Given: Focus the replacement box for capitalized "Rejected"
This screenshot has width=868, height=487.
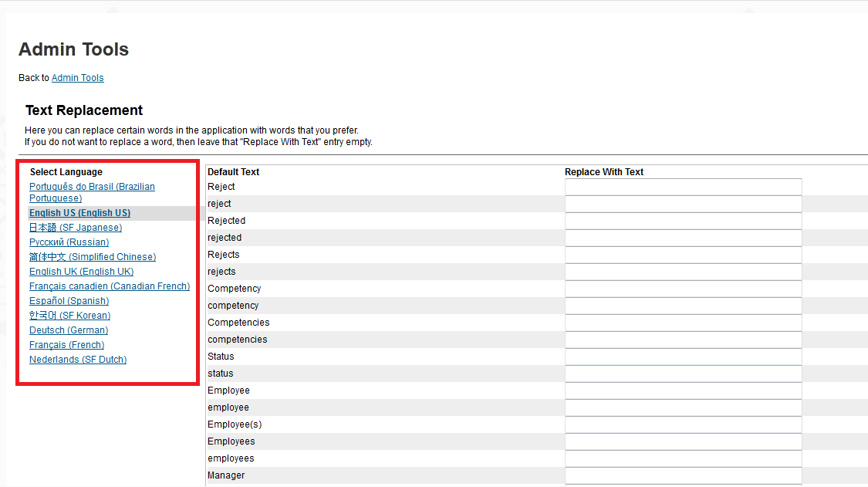Looking at the screenshot, I should (683, 221).
